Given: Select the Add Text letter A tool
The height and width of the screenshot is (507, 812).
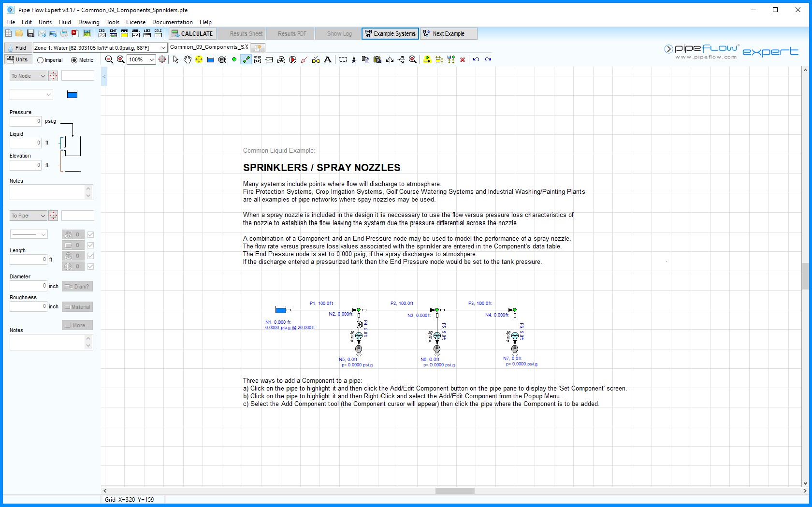Looking at the screenshot, I should [x=328, y=59].
